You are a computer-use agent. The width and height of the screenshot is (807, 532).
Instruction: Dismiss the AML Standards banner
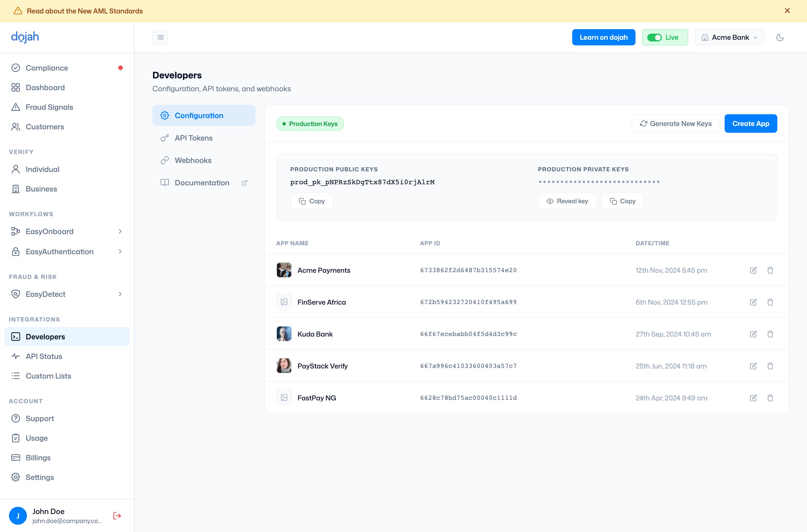pyautogui.click(x=787, y=11)
